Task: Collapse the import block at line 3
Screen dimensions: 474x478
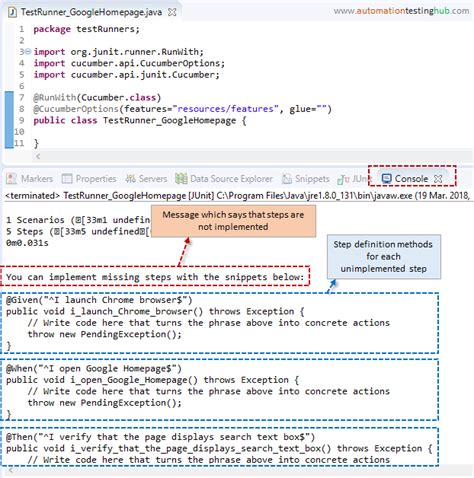Action: [x=28, y=52]
